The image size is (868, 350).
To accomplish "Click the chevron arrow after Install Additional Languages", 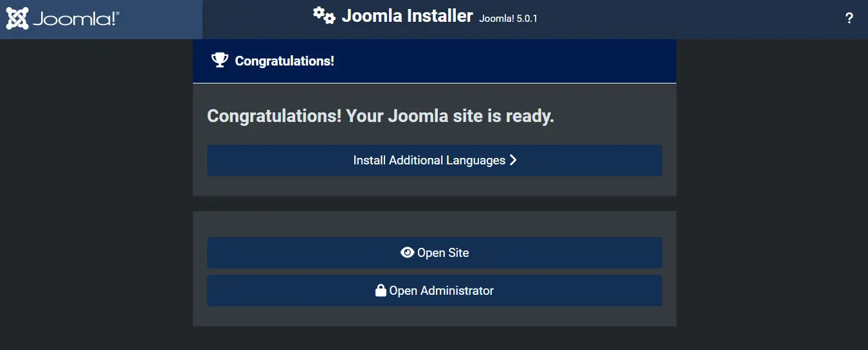I will pyautogui.click(x=513, y=160).
